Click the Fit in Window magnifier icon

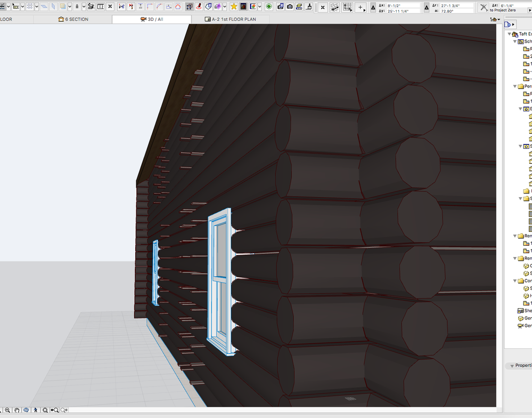click(x=45, y=410)
